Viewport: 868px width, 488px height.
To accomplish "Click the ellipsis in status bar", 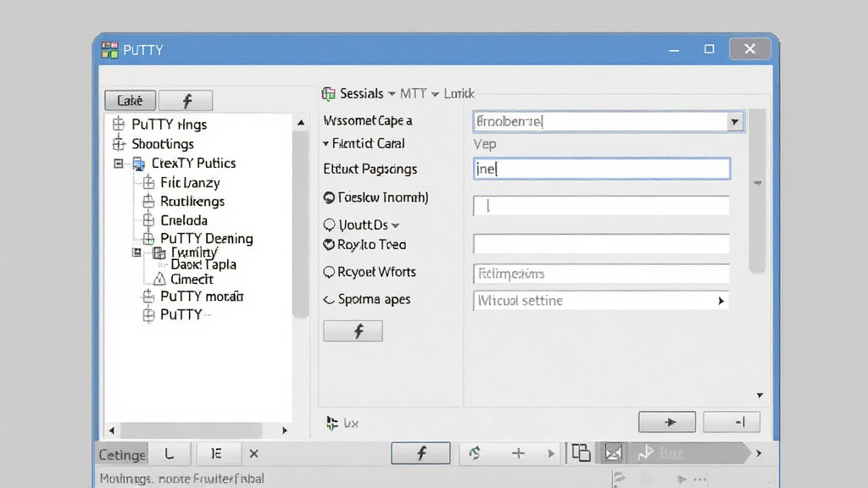I will click(699, 480).
